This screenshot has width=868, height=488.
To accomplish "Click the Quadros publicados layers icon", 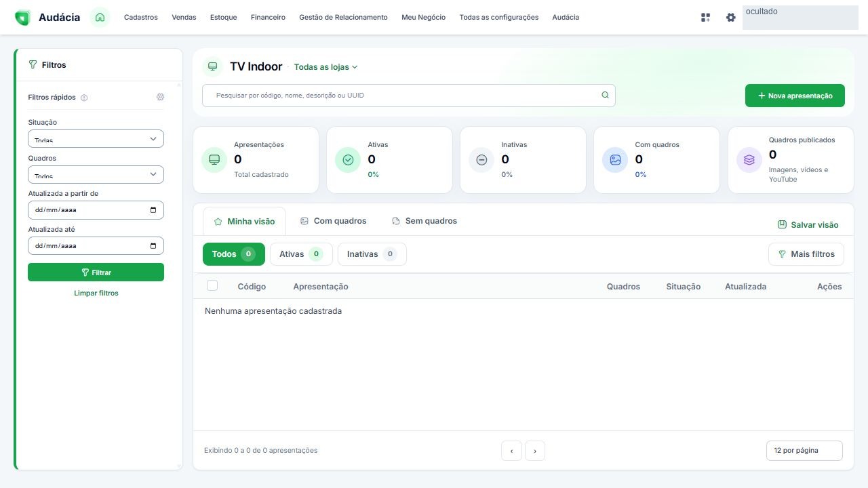I will click(x=749, y=160).
